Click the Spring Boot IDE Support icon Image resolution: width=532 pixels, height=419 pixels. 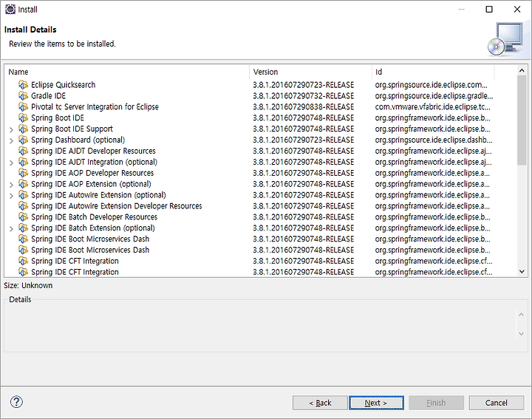coord(23,129)
